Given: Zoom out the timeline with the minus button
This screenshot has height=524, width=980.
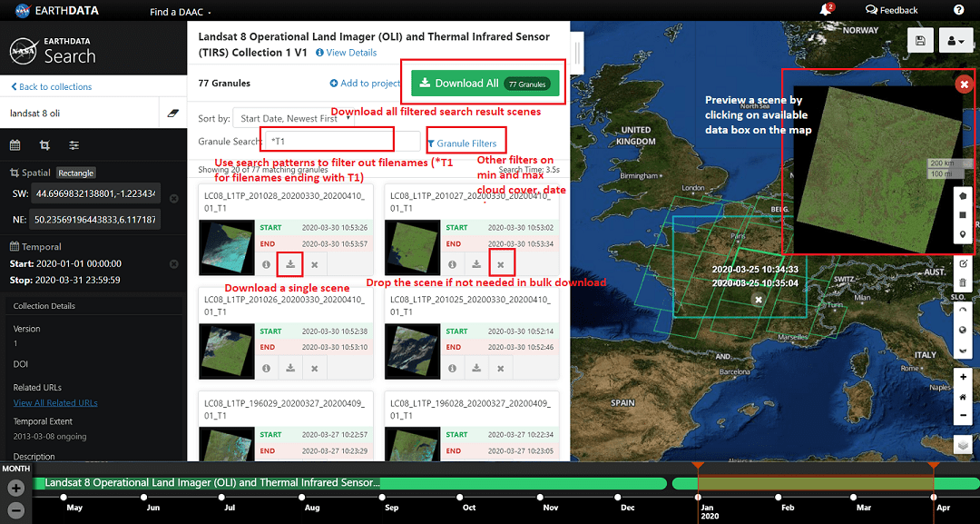Looking at the screenshot, I should (x=16, y=510).
